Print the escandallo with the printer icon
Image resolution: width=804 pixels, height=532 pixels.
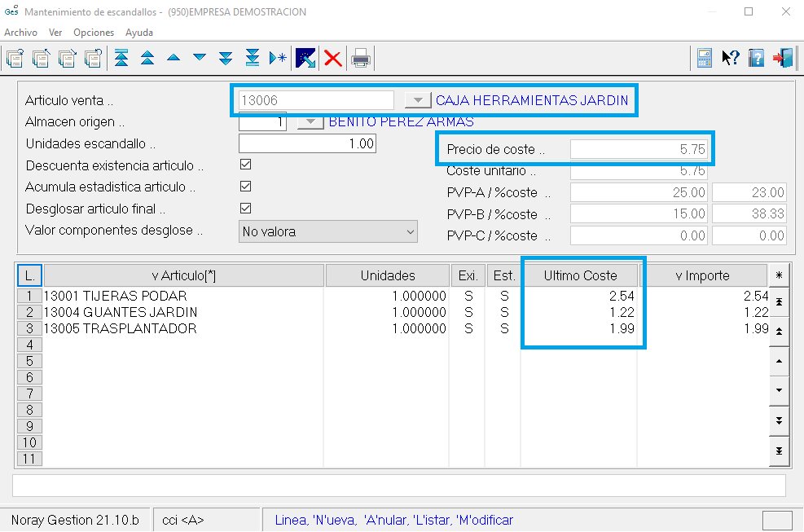click(x=361, y=59)
